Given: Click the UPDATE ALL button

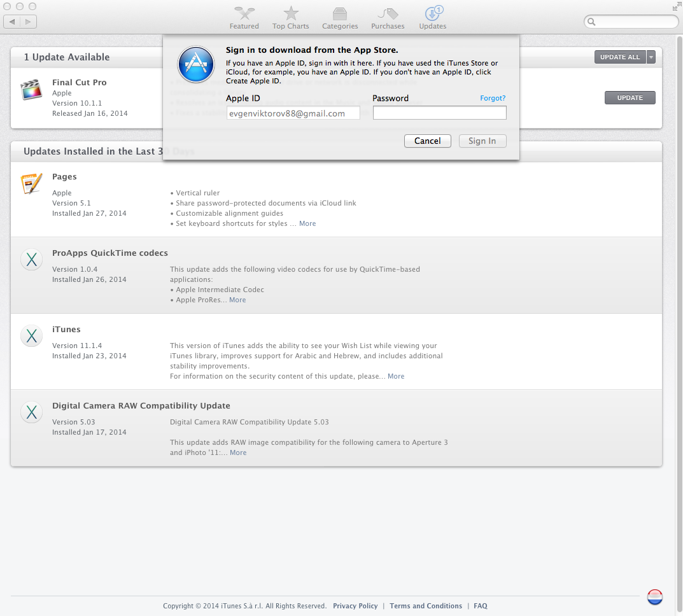Looking at the screenshot, I should (x=620, y=57).
